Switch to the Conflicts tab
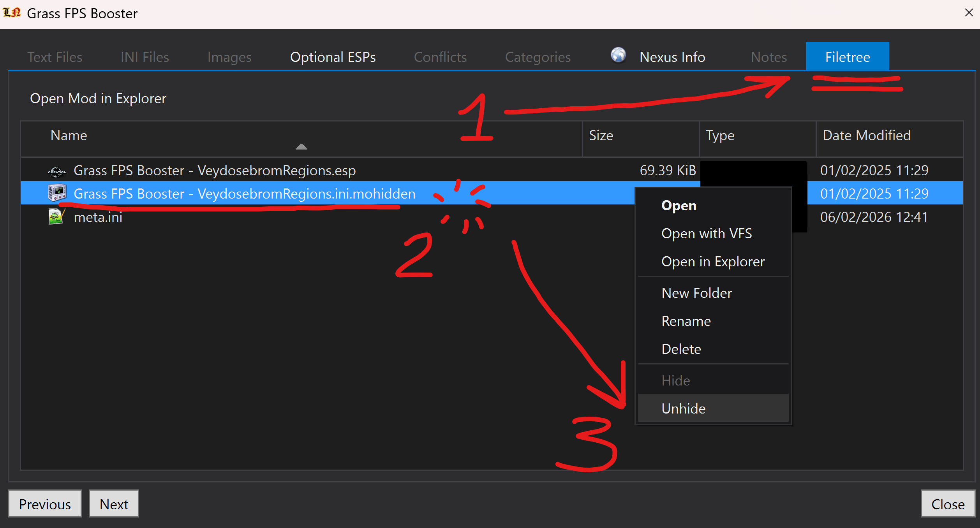 [440, 57]
